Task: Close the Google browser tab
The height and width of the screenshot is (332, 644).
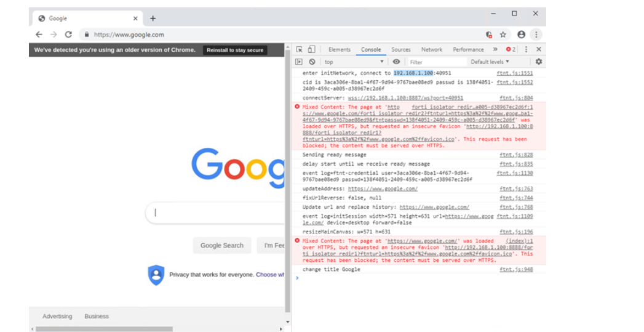Action: [135, 18]
